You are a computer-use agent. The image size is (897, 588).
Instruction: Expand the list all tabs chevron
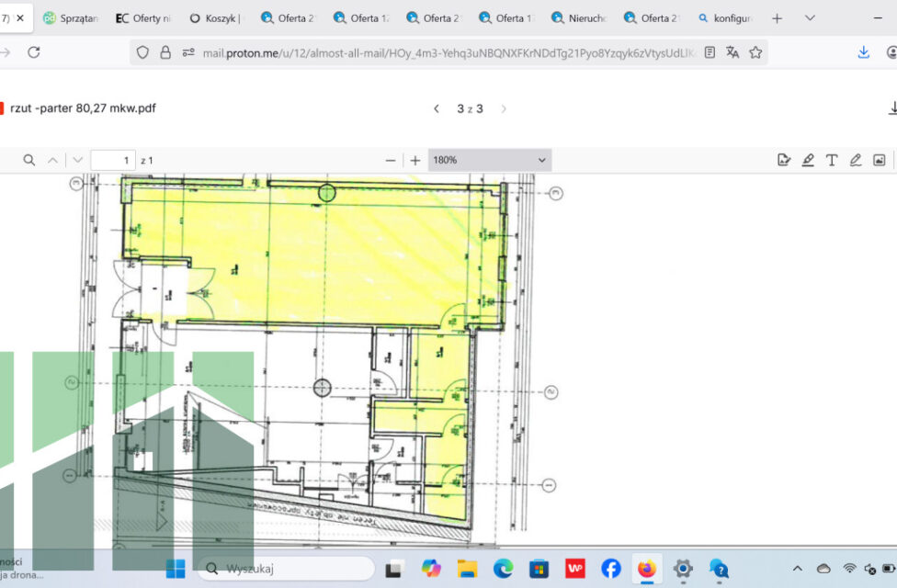[x=810, y=17]
